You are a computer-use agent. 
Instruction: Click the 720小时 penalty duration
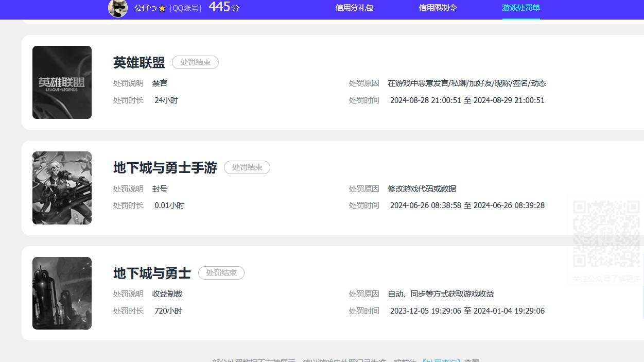(x=168, y=311)
